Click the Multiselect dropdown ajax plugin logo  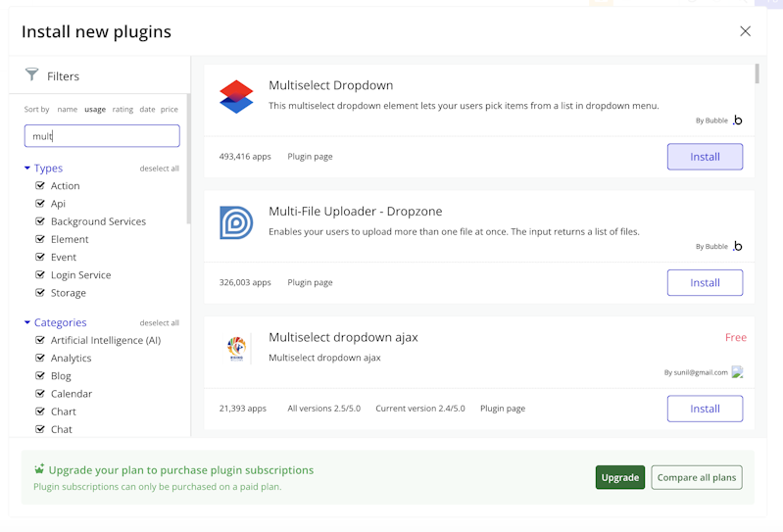236,349
